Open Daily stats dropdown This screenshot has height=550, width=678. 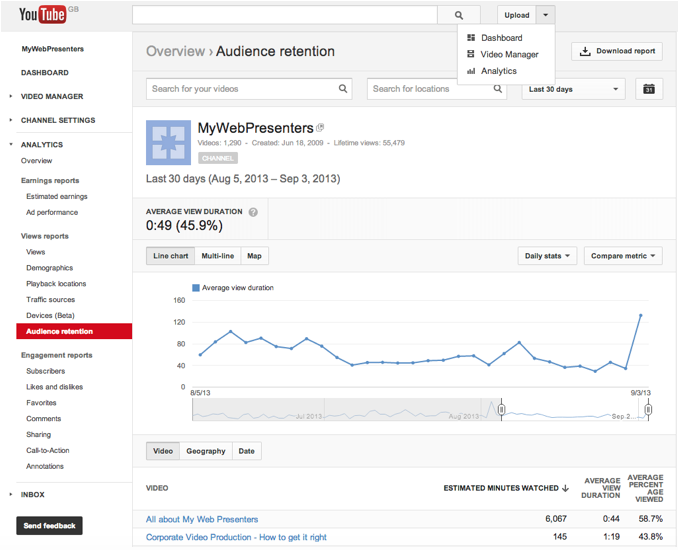[x=547, y=256]
